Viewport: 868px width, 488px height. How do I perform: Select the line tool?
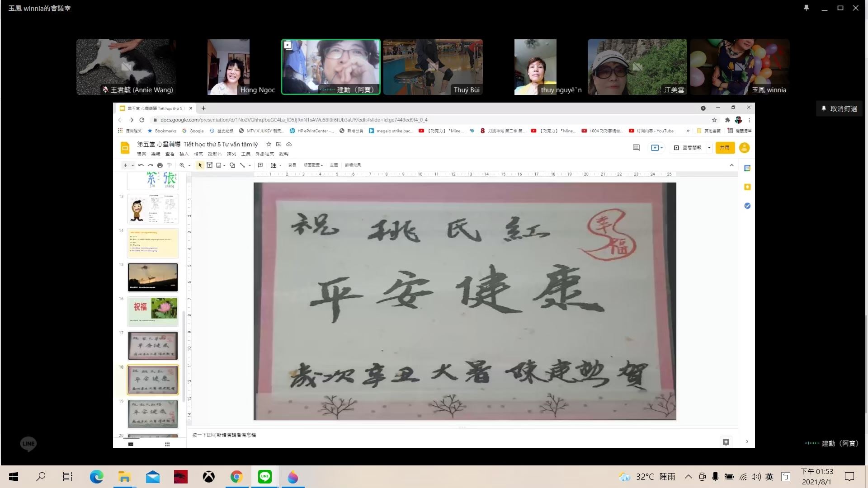242,165
